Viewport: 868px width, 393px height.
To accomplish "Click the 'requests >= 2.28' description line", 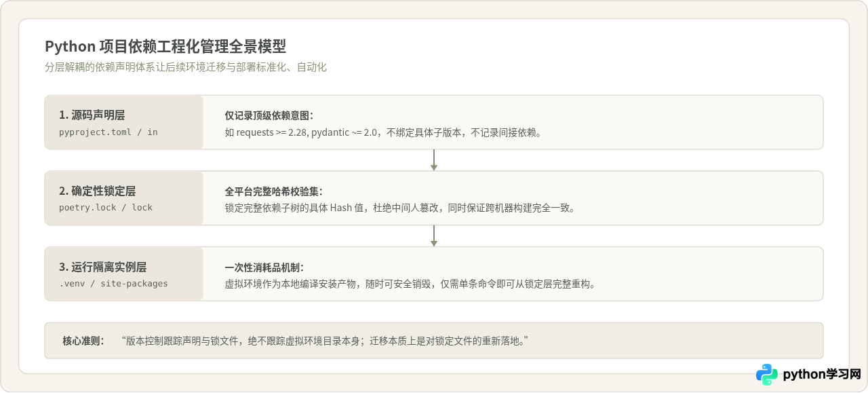I will point(383,132).
